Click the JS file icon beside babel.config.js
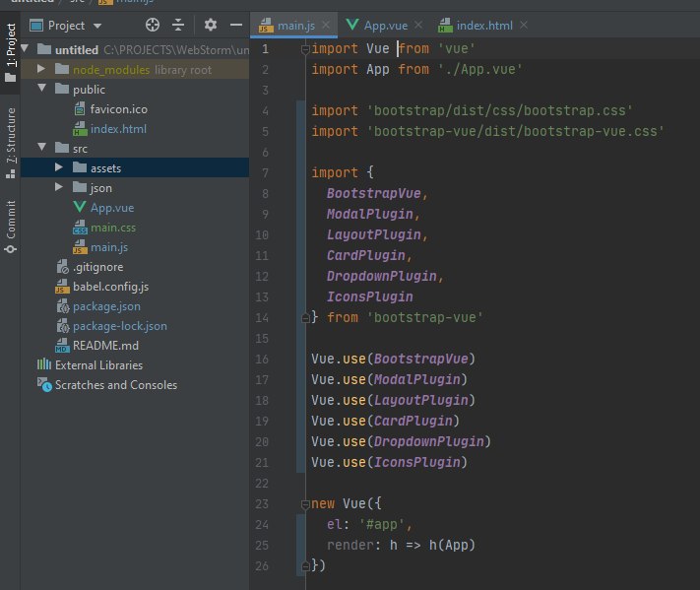700x590 pixels. (62, 287)
